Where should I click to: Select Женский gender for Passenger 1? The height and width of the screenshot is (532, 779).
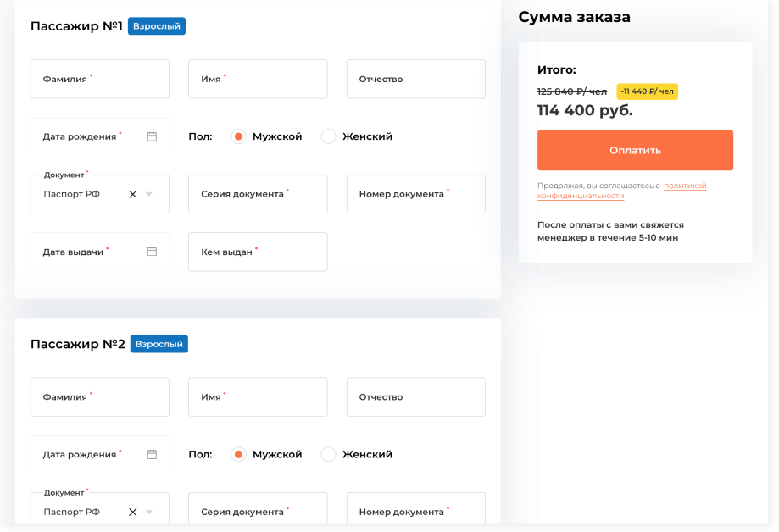click(x=329, y=136)
